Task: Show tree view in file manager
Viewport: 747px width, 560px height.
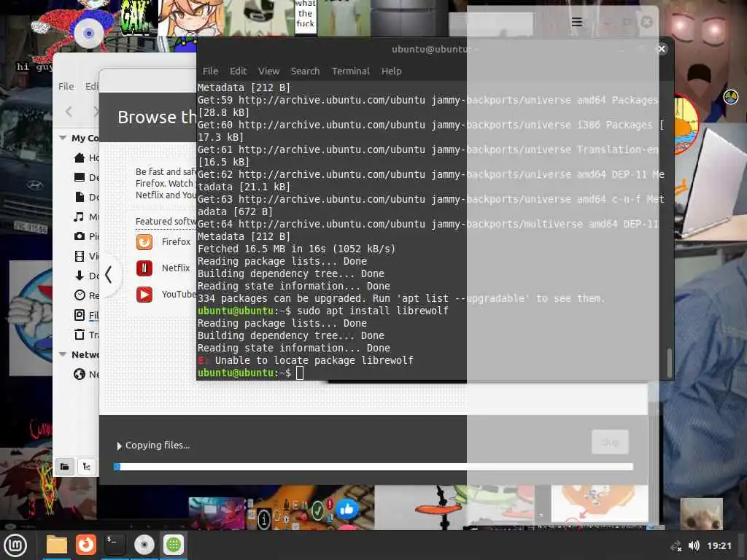Action: pos(87,467)
